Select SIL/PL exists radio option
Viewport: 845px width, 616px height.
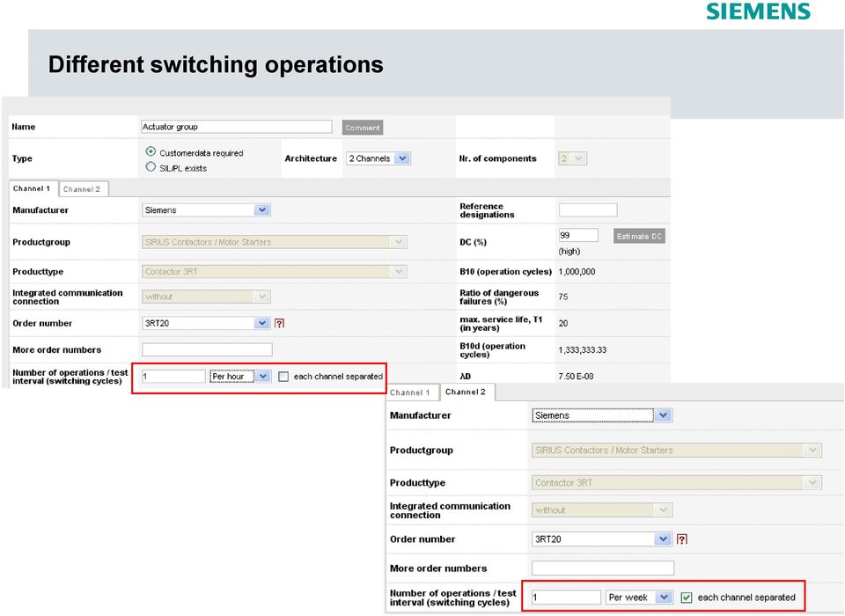point(151,167)
